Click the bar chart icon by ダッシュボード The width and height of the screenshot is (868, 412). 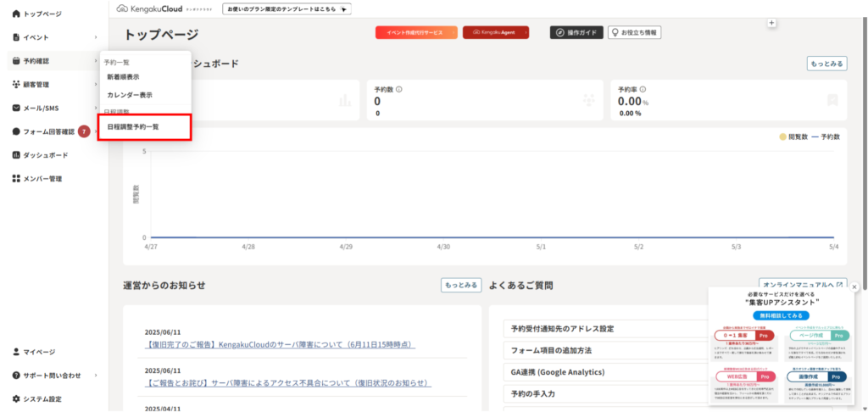(16, 155)
